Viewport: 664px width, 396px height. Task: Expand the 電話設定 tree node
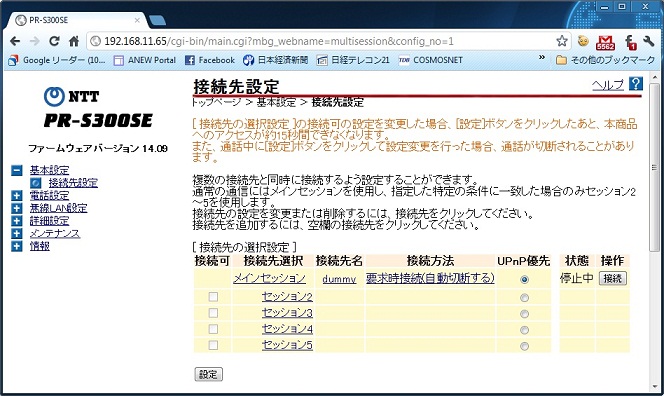click(17, 196)
